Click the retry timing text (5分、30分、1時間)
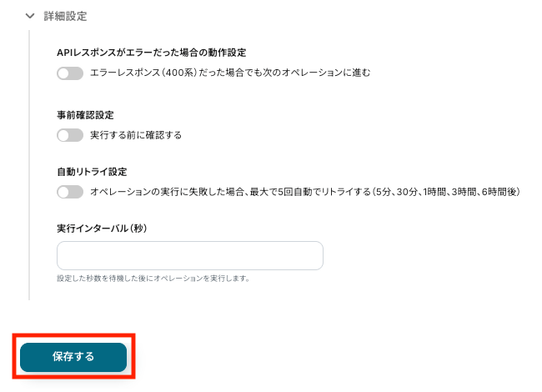The image size is (542, 392). pyautogui.click(x=450, y=193)
